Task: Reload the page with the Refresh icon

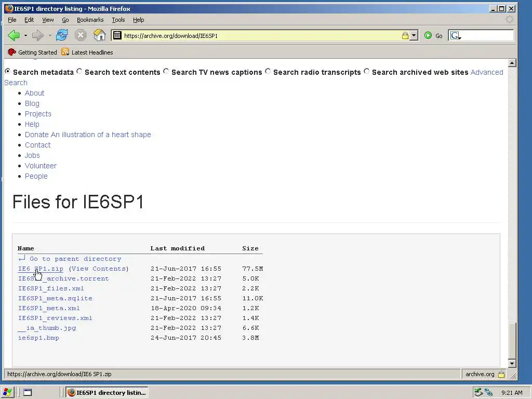Action: [62, 35]
